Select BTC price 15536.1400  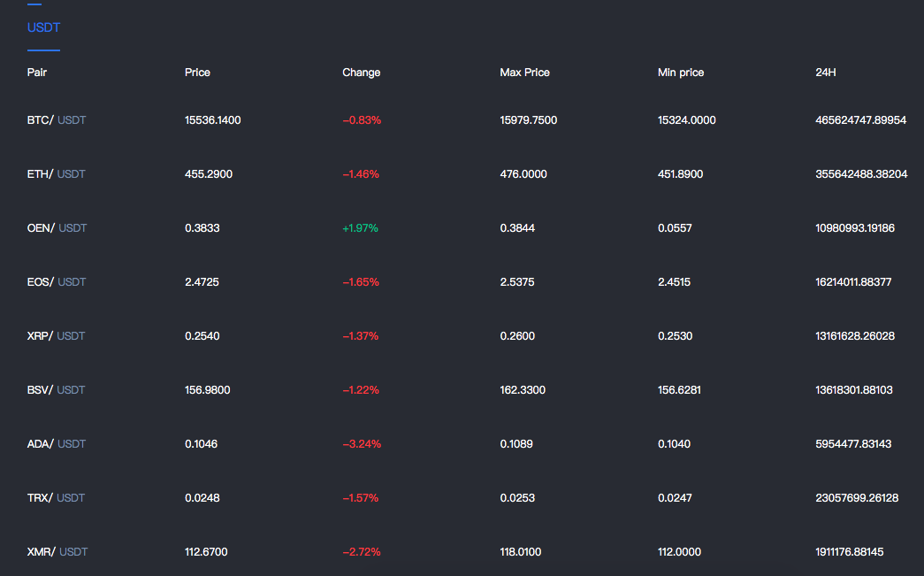[213, 120]
